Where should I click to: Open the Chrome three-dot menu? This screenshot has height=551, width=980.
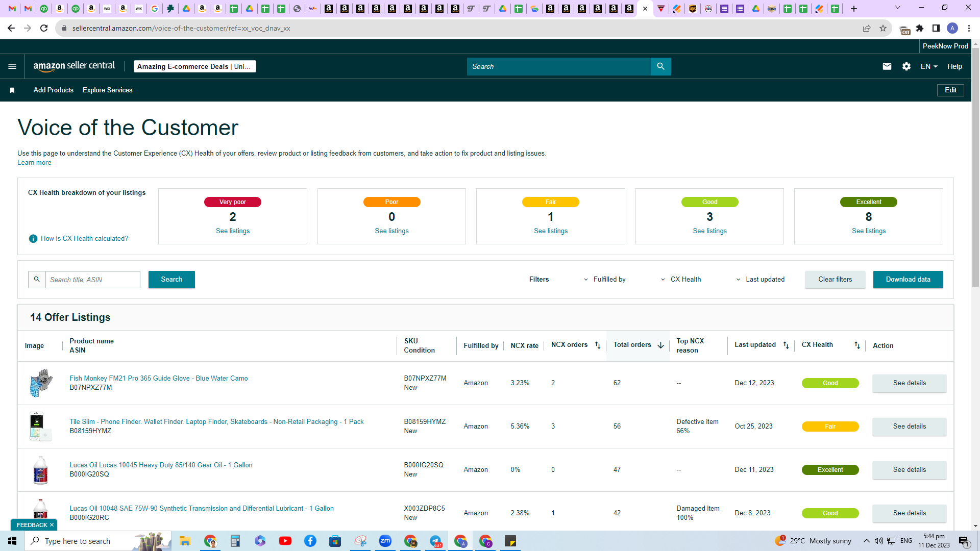click(x=969, y=28)
